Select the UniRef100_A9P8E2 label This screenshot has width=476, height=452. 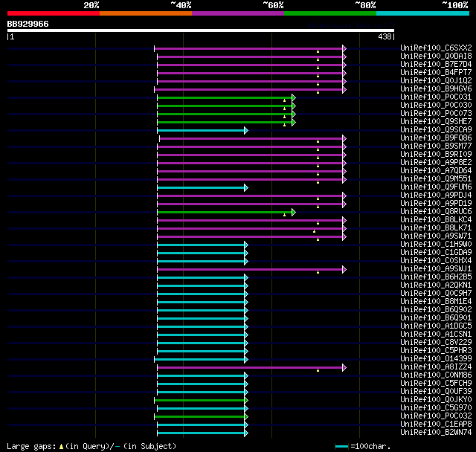(x=436, y=163)
